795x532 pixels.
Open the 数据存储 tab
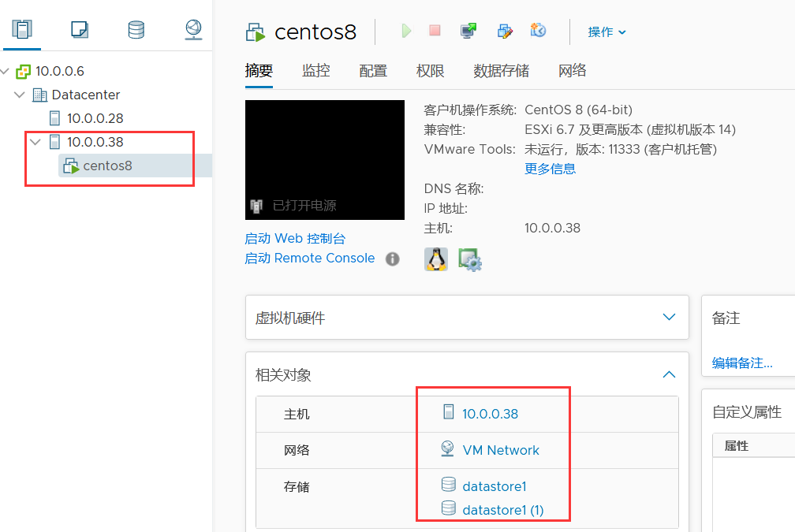point(501,70)
